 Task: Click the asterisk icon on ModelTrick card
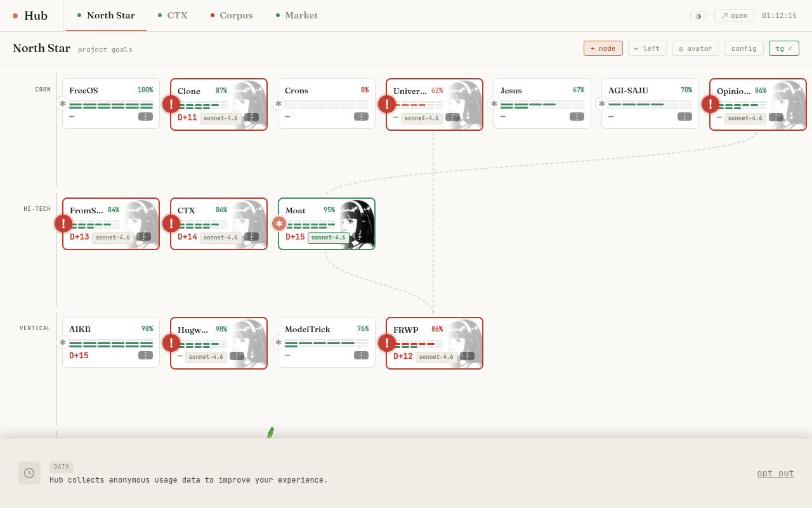[x=278, y=342]
